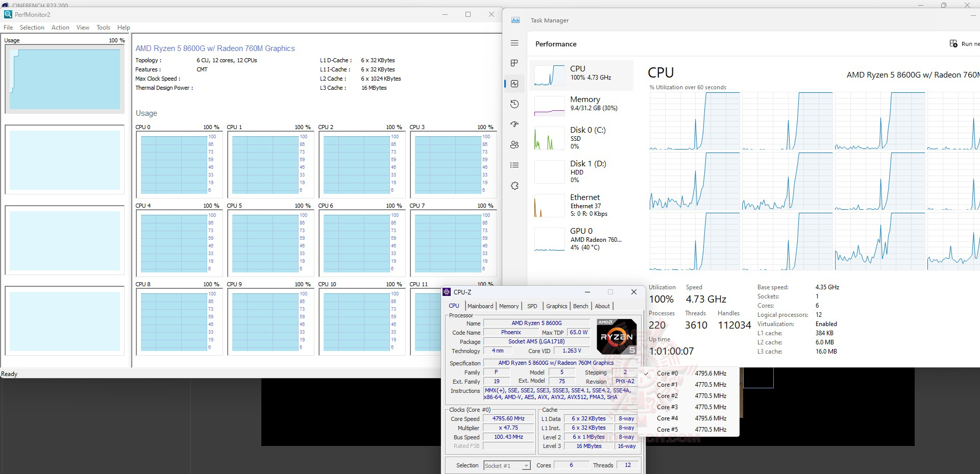Screen dimensions: 980x474
Task: Choose Core #3 from the core menu
Action: (x=689, y=407)
